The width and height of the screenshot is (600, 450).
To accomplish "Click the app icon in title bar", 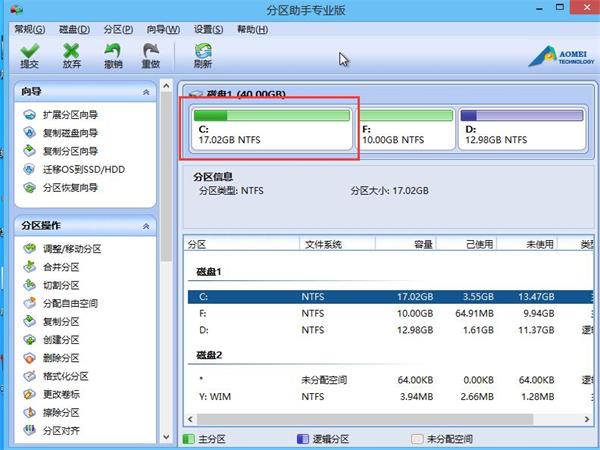I will (16, 9).
